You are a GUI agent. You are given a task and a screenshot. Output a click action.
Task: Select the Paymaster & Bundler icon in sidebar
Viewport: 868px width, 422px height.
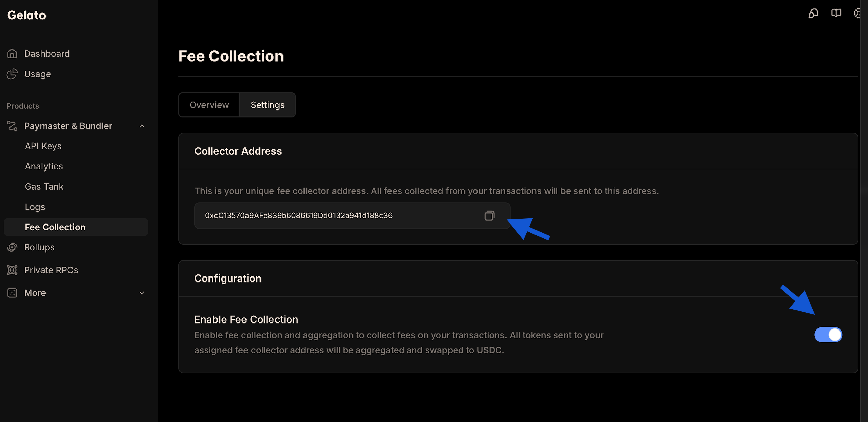tap(12, 126)
